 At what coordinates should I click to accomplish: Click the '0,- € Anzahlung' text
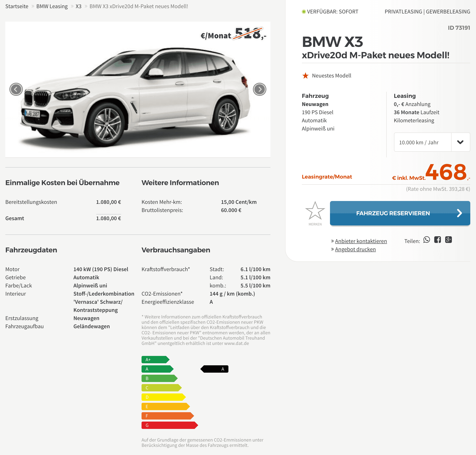coord(412,104)
